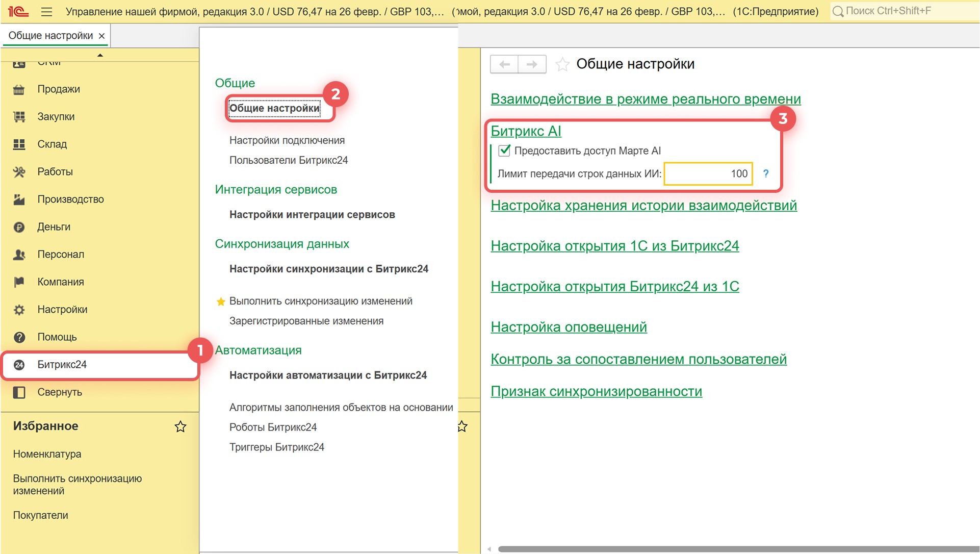Collapse sidebar using Свернуть

pos(59,392)
